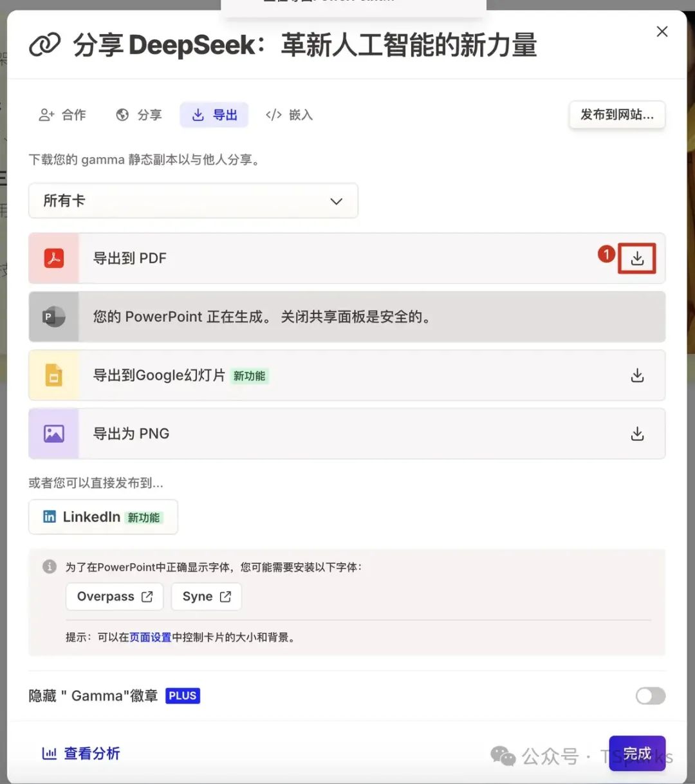This screenshot has width=695, height=784.
Task: Click the PNG export download icon
Action: click(x=637, y=434)
